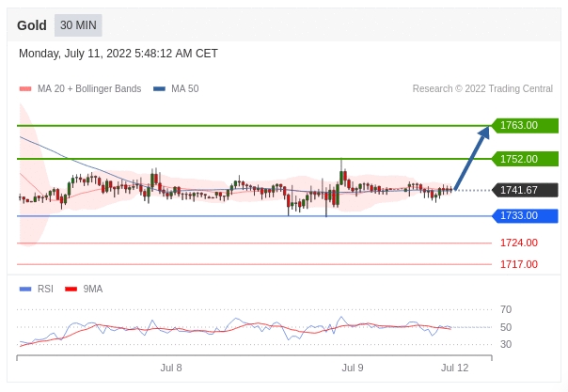Click the RSI legend color swatch
This screenshot has width=568, height=392.
[25, 289]
